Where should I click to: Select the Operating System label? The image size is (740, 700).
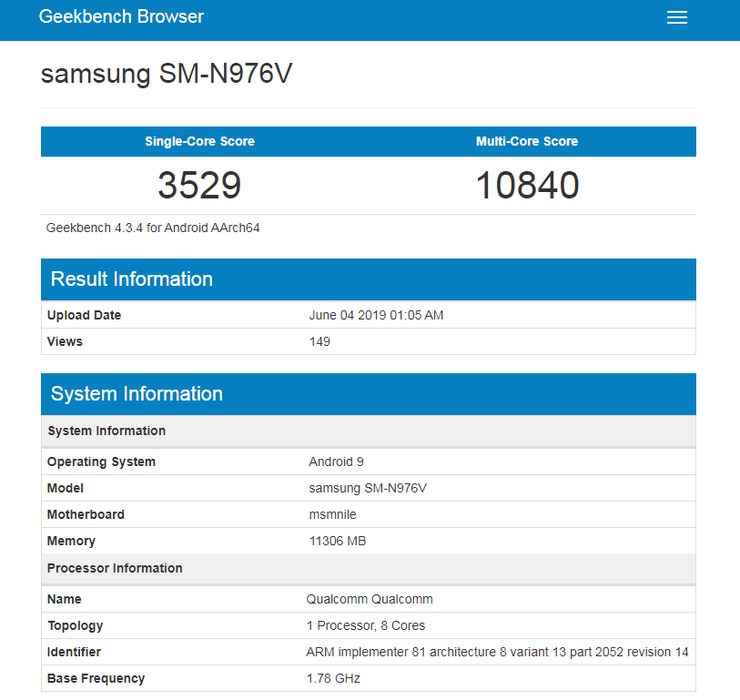(101, 462)
